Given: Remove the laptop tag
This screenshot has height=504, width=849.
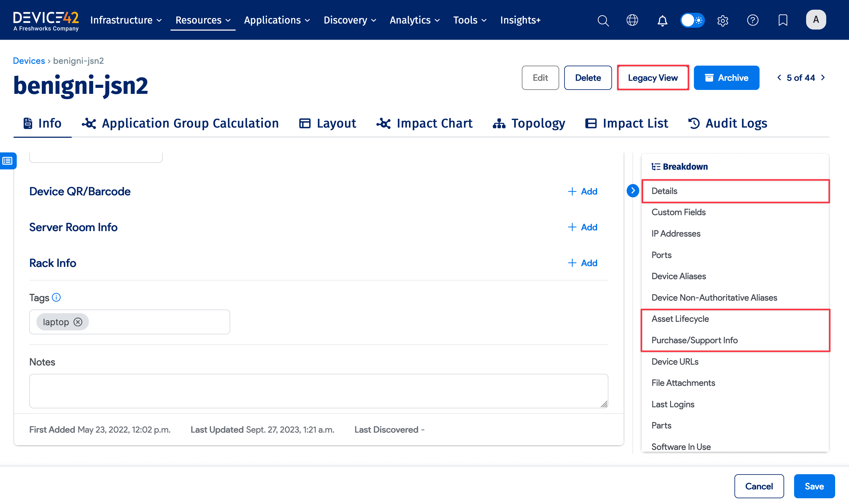Looking at the screenshot, I should point(78,322).
